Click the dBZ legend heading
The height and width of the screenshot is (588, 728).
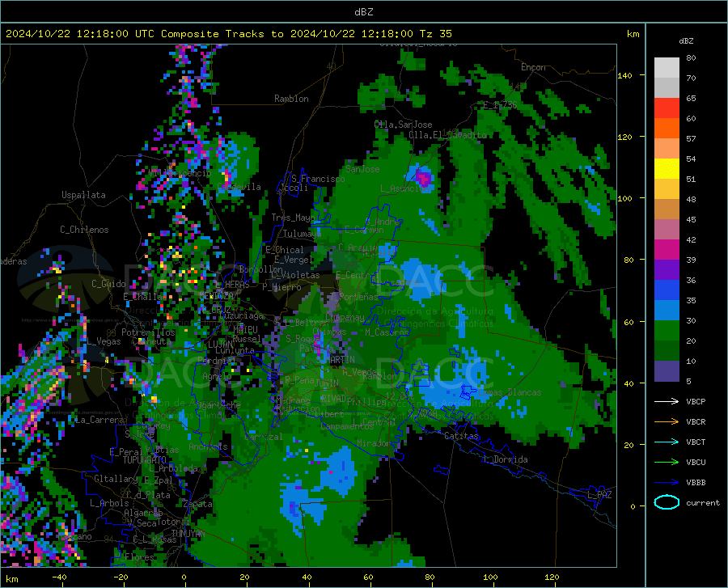[686, 40]
